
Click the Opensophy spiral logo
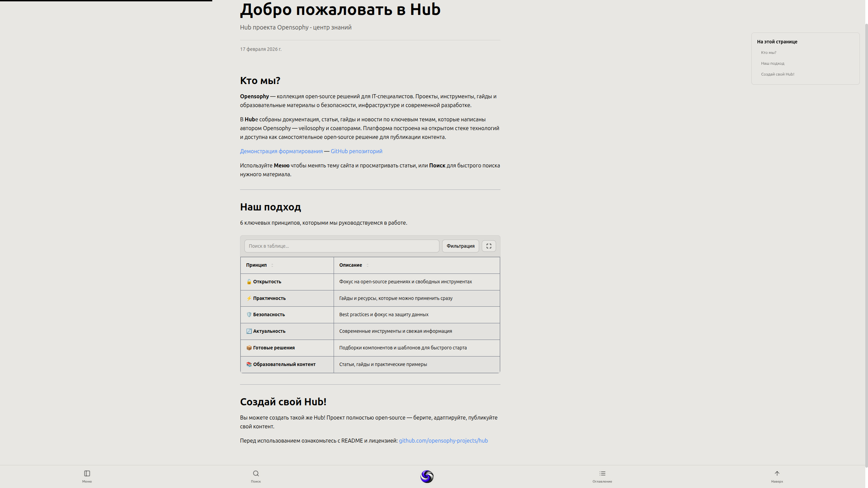click(x=427, y=476)
